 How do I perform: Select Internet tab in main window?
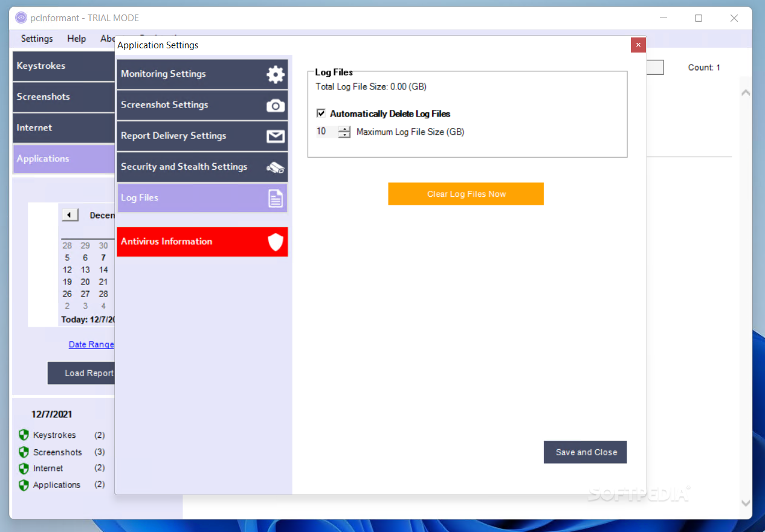click(63, 127)
